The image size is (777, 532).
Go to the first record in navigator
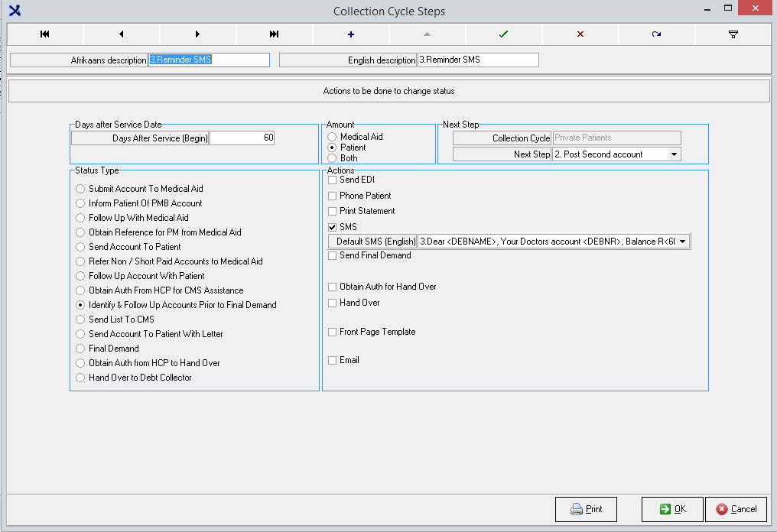point(45,34)
